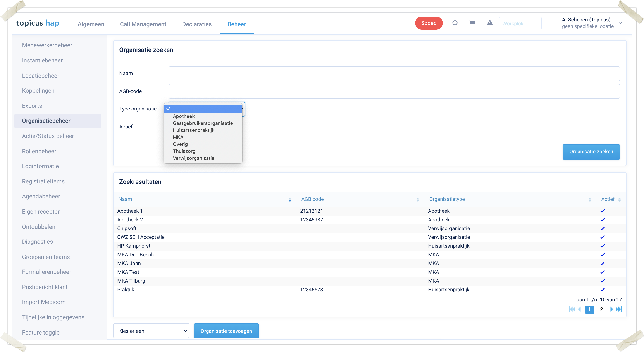
Task: Click the clock history icon
Action: [x=455, y=23]
